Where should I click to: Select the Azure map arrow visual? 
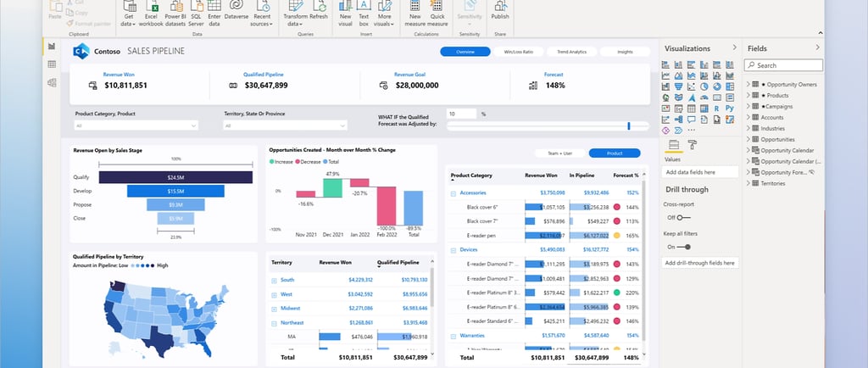[692, 98]
